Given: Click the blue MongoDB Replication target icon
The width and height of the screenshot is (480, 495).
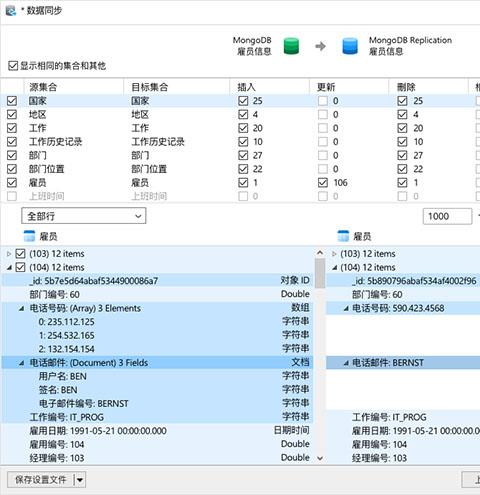Looking at the screenshot, I should 350,46.
